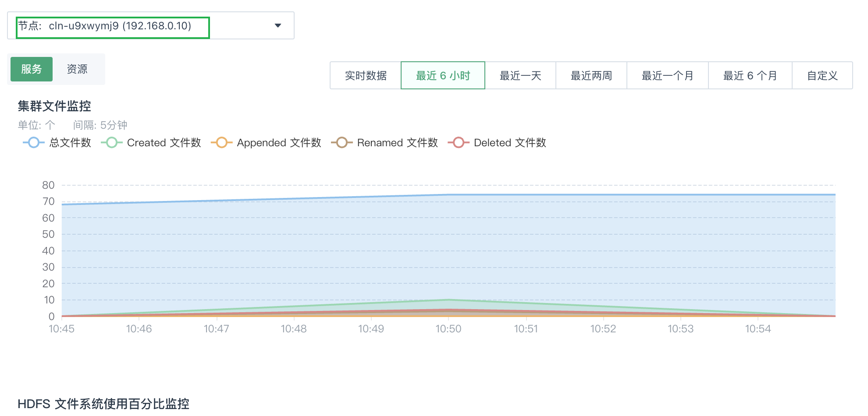Choose the 最近一天 time range
Screen dimensions: 868x416
pos(520,76)
